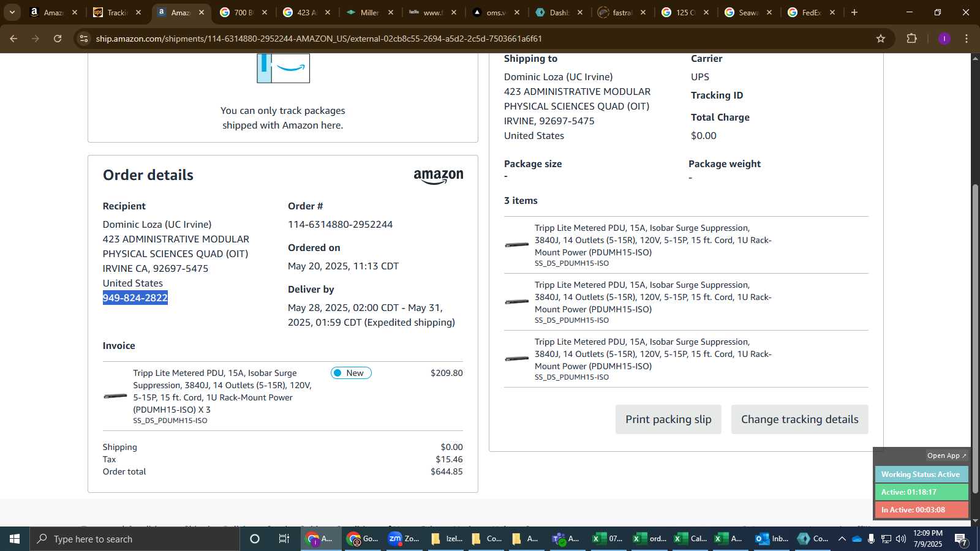Open the ord Excel workbook on taskbar
The image size is (980, 551).
point(649,539)
